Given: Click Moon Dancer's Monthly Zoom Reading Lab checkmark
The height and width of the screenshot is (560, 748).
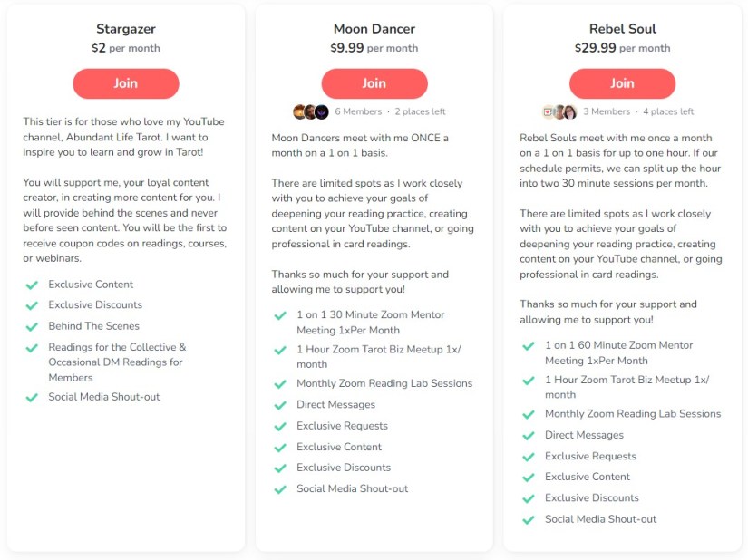Looking at the screenshot, I should [280, 384].
